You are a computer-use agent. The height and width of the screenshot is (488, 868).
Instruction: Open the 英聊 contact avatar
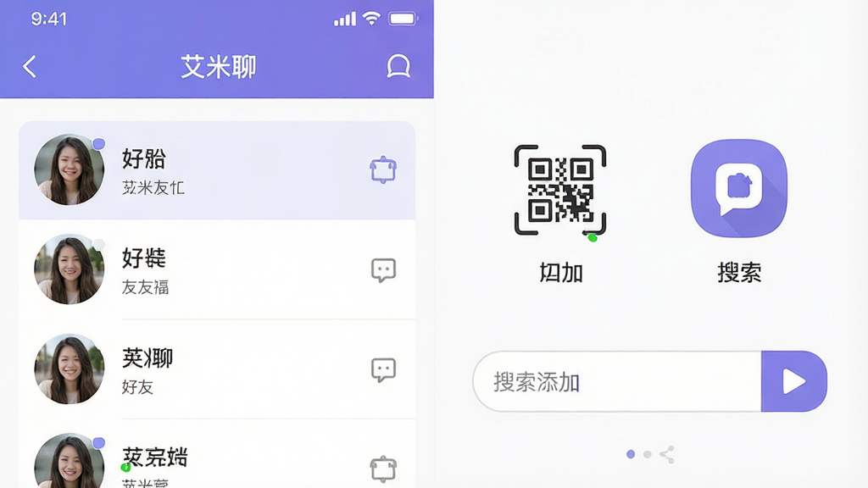click(70, 369)
